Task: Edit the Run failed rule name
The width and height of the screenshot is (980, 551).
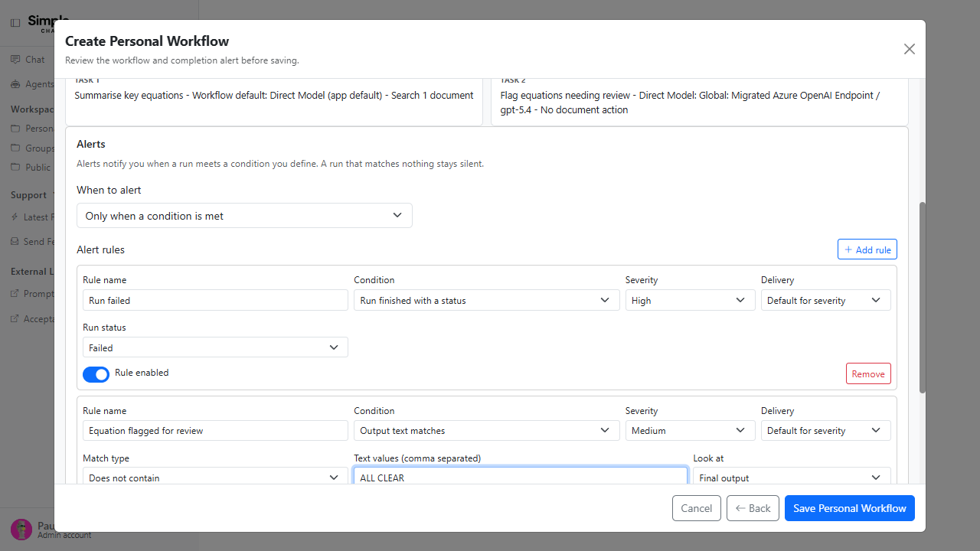Action: tap(215, 300)
